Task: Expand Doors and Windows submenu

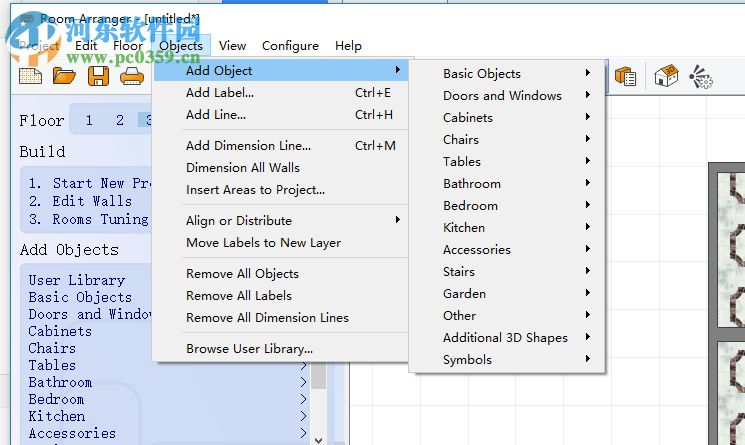Action: pos(507,95)
